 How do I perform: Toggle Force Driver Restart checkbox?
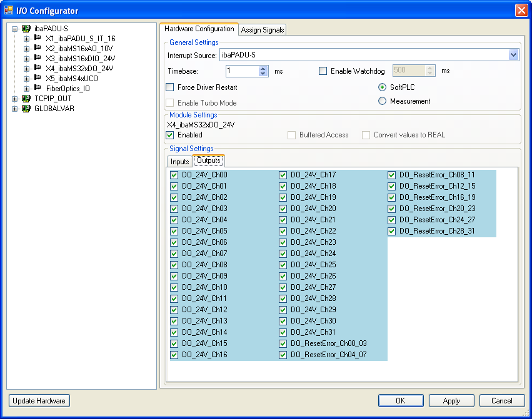point(170,87)
